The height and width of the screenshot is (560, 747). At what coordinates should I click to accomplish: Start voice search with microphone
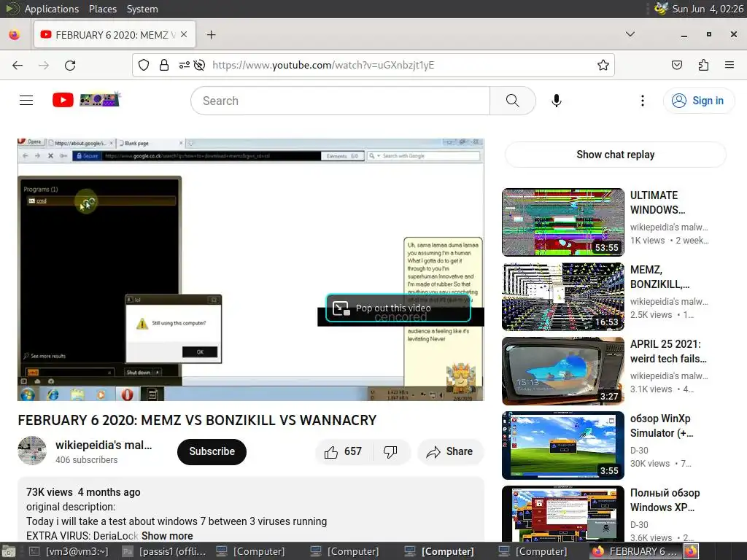(x=556, y=101)
